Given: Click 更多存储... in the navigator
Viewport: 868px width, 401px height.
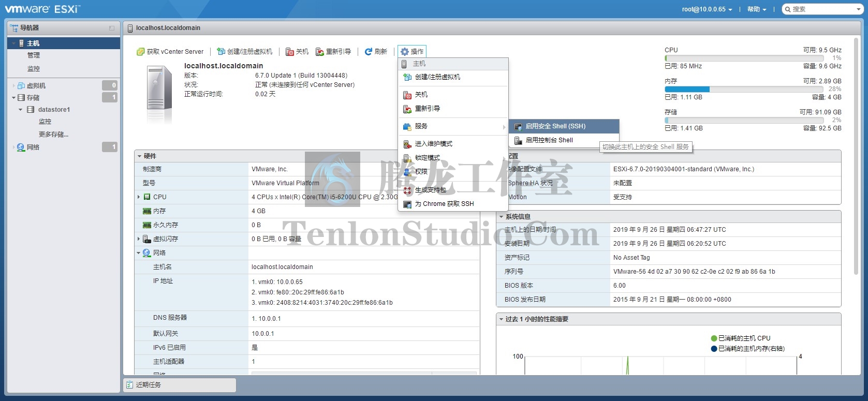Looking at the screenshot, I should (x=53, y=135).
